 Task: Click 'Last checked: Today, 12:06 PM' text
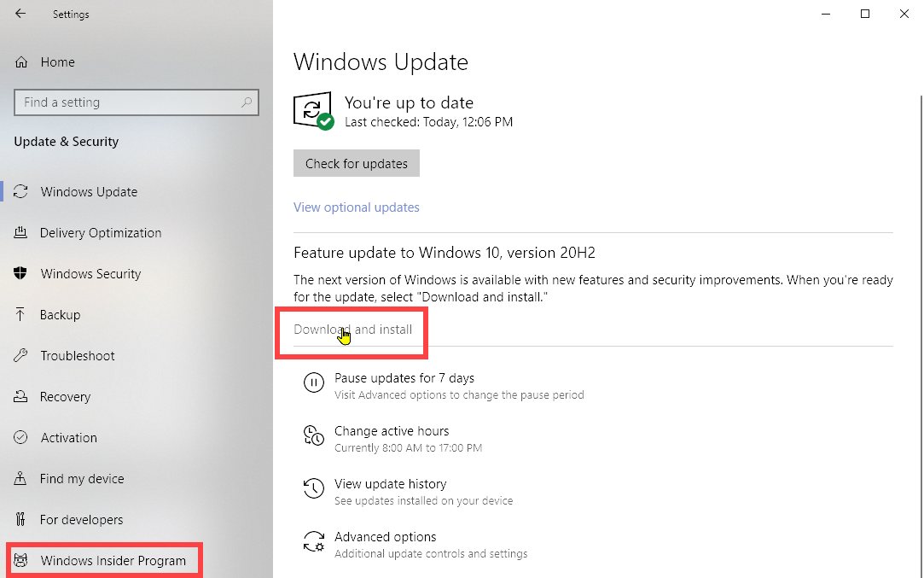pos(428,122)
